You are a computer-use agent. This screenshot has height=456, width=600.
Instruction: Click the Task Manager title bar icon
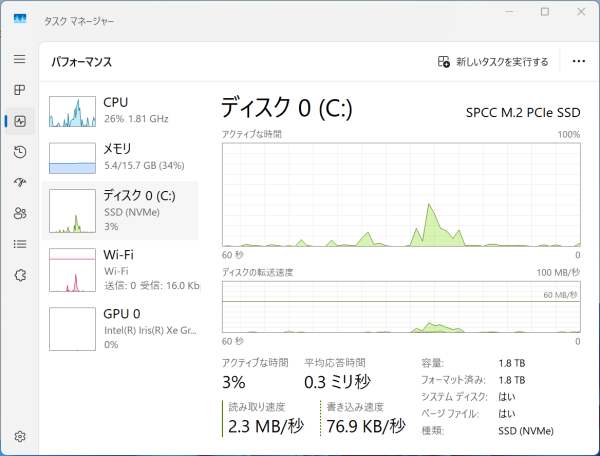coord(20,19)
